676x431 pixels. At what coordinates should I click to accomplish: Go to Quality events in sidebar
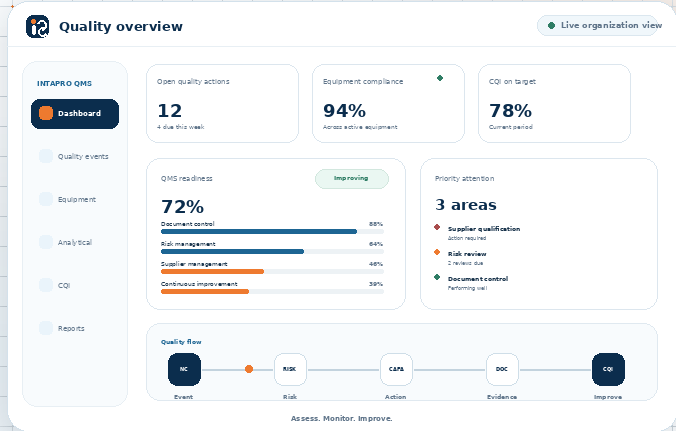75,156
